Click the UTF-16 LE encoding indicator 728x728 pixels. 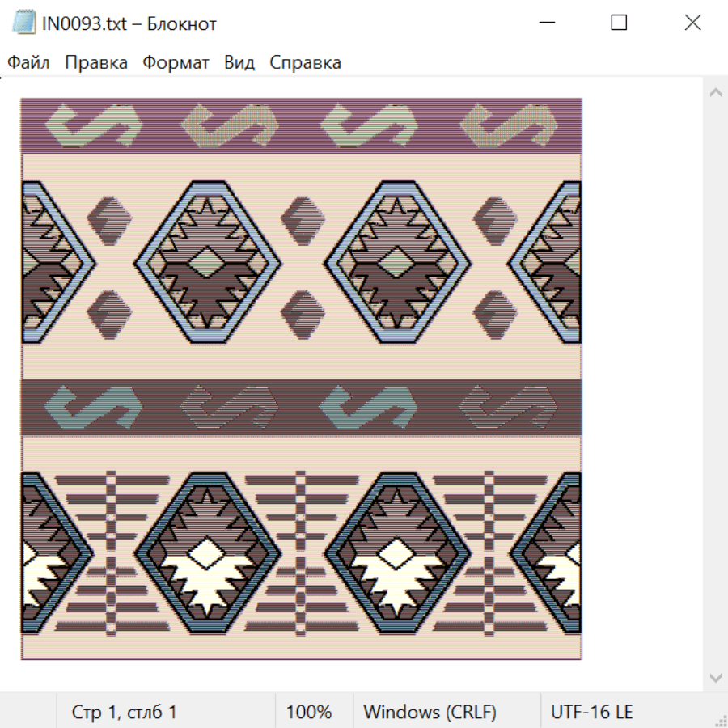coord(591,712)
